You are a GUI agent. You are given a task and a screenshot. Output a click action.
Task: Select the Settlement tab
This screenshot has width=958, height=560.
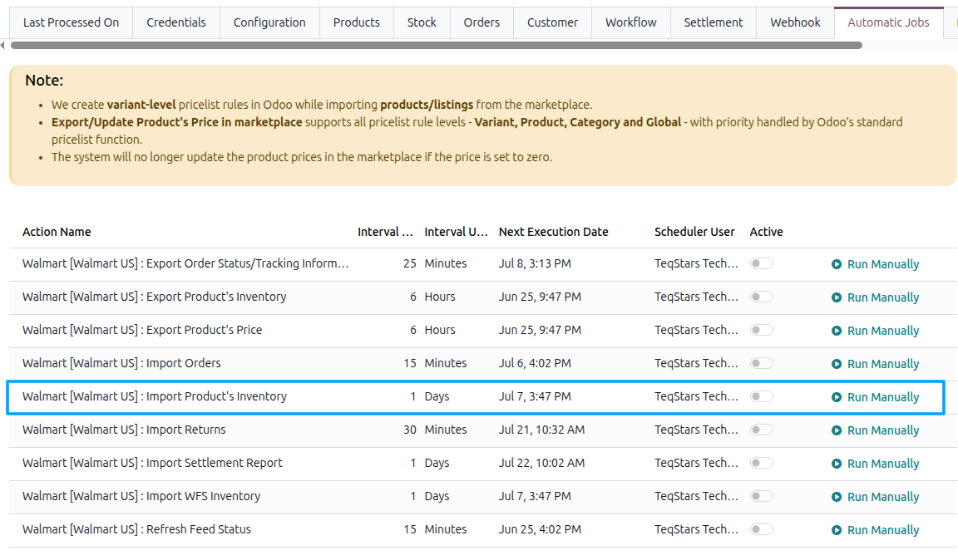click(x=713, y=22)
